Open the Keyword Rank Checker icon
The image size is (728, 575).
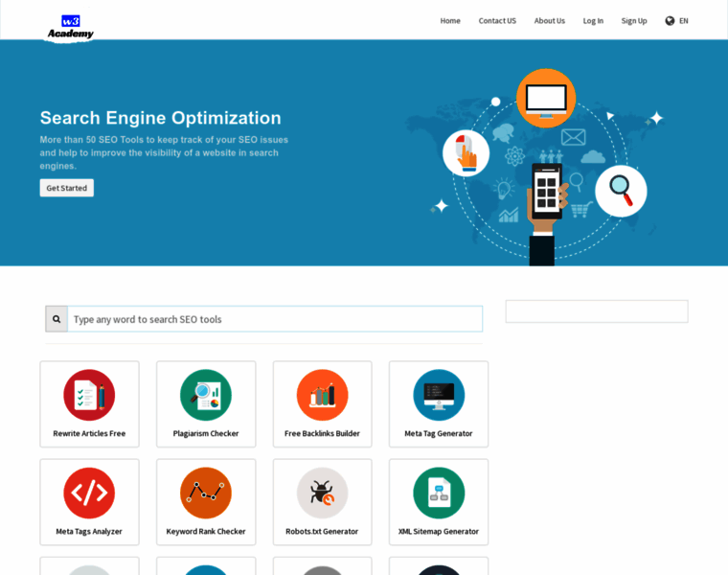tap(206, 494)
